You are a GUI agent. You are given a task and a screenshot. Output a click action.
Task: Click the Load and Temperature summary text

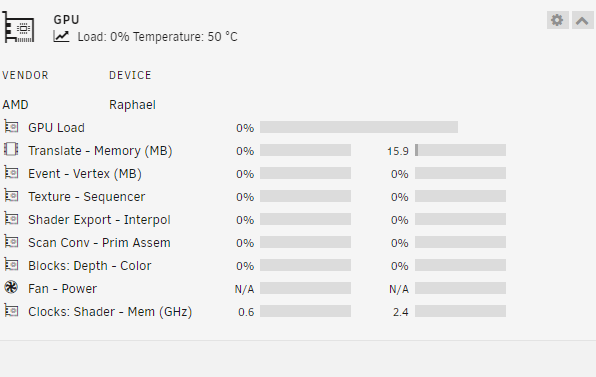coord(157,37)
